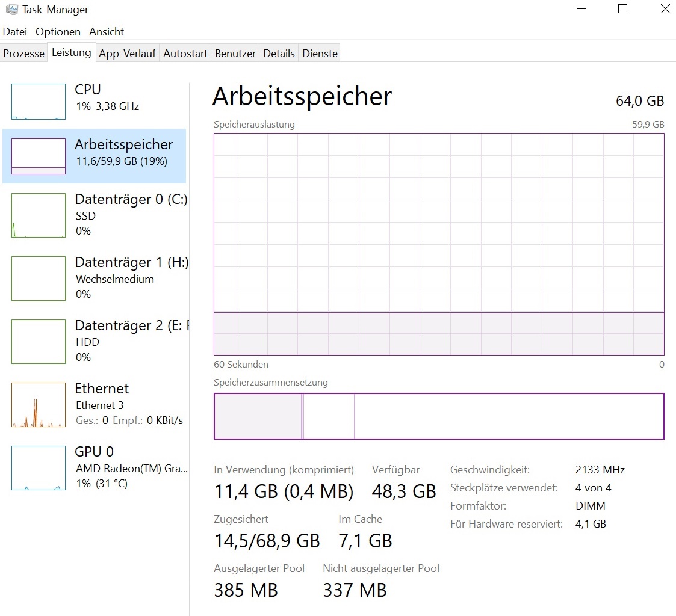
Task: Select the CPU mini graph thumbnail
Action: [39, 102]
